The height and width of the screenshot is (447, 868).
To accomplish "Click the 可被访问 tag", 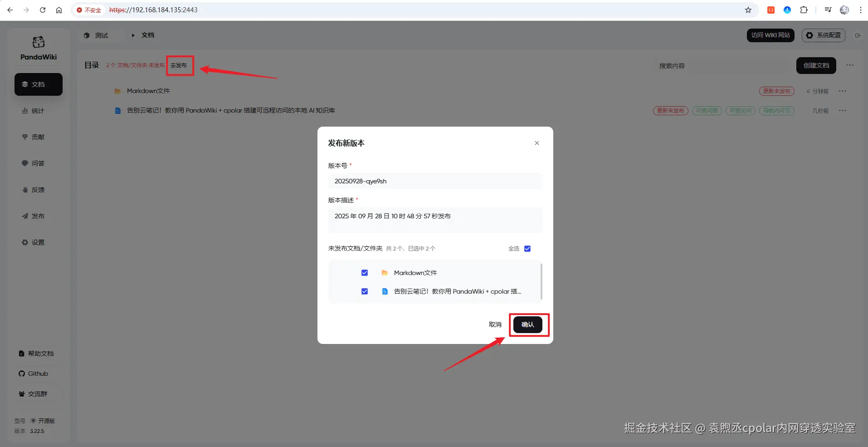I will pyautogui.click(x=741, y=111).
